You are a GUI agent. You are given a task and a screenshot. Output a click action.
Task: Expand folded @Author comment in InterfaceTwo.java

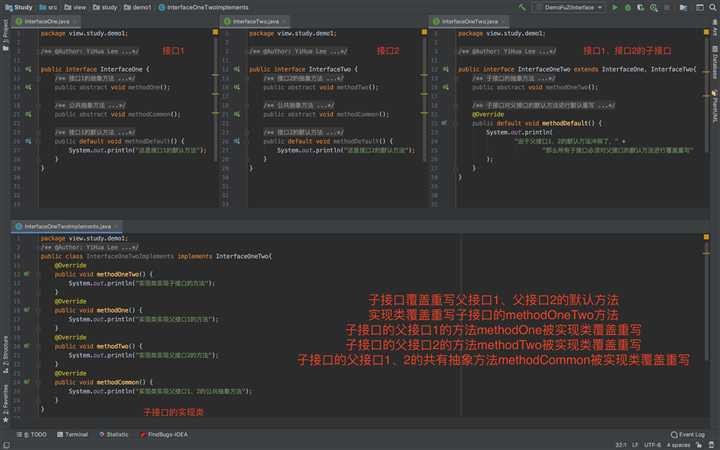pyautogui.click(x=298, y=51)
